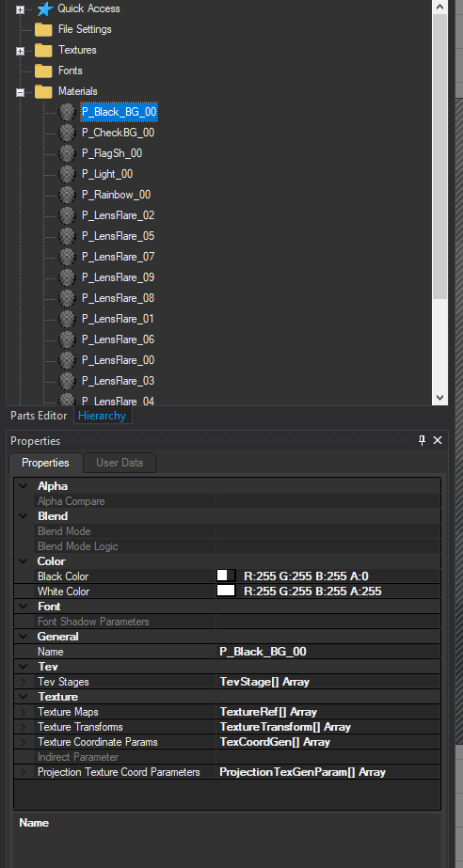
Task: Select the P_Rainbow_00 material
Action: 117,195
